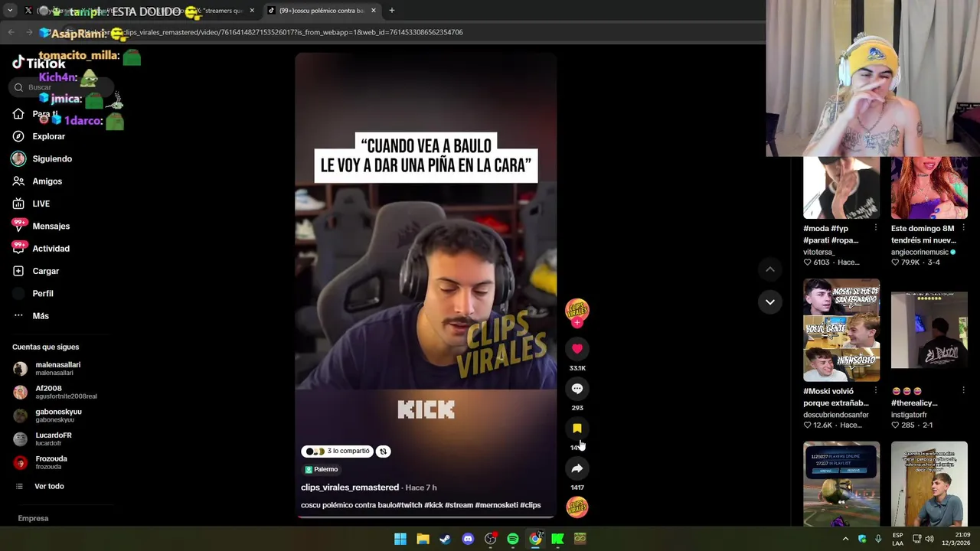The width and height of the screenshot is (980, 551).
Task: Click the descubriendosanfer username
Action: point(836,415)
